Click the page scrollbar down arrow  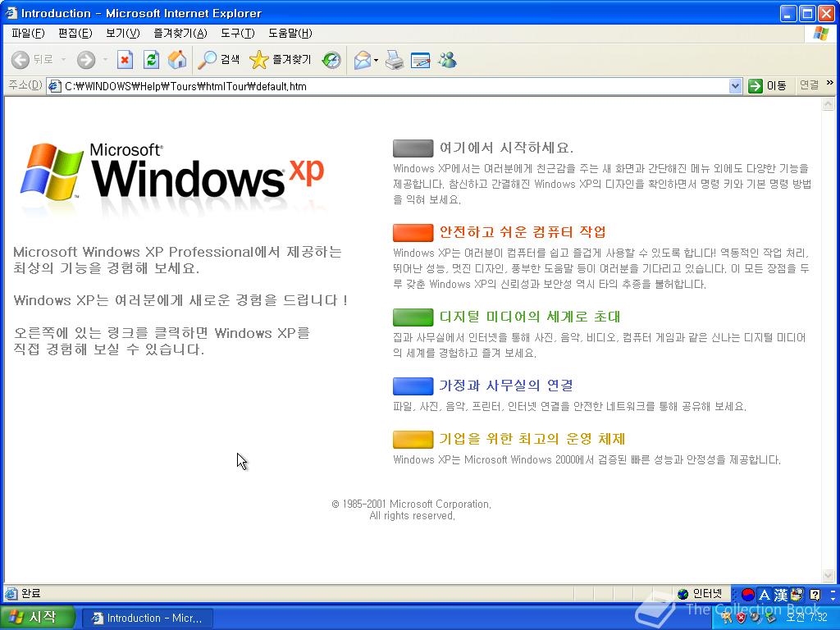(x=829, y=576)
